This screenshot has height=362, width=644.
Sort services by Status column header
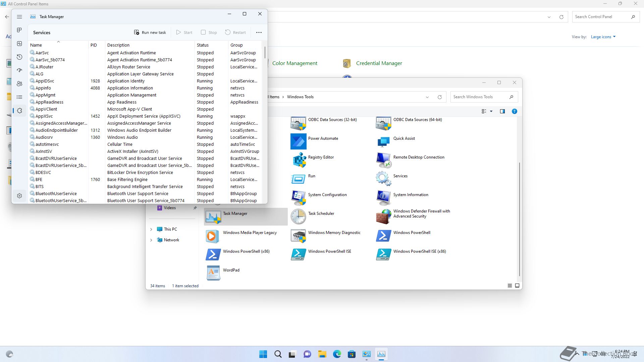(x=211, y=45)
